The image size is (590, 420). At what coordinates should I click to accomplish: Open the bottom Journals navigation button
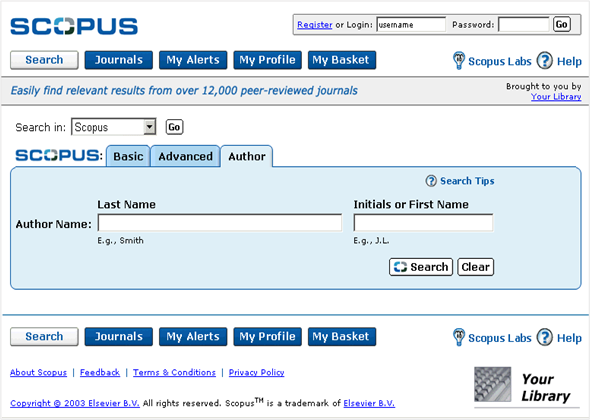tap(119, 336)
